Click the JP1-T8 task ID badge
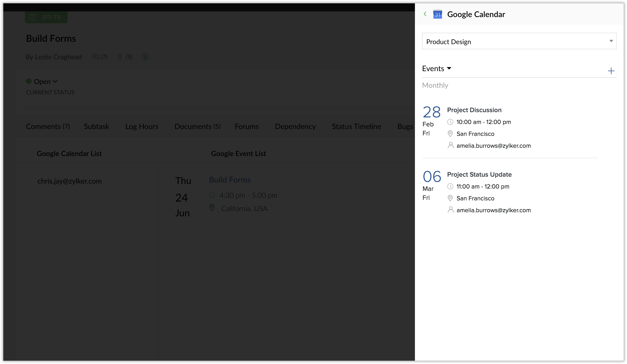 click(46, 17)
